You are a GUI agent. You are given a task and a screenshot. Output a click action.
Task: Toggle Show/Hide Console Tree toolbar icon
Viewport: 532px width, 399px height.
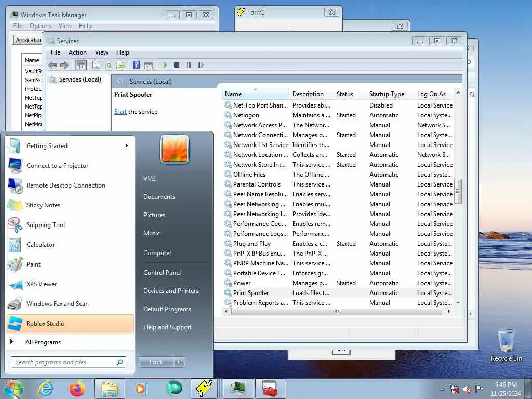pyautogui.click(x=81, y=65)
